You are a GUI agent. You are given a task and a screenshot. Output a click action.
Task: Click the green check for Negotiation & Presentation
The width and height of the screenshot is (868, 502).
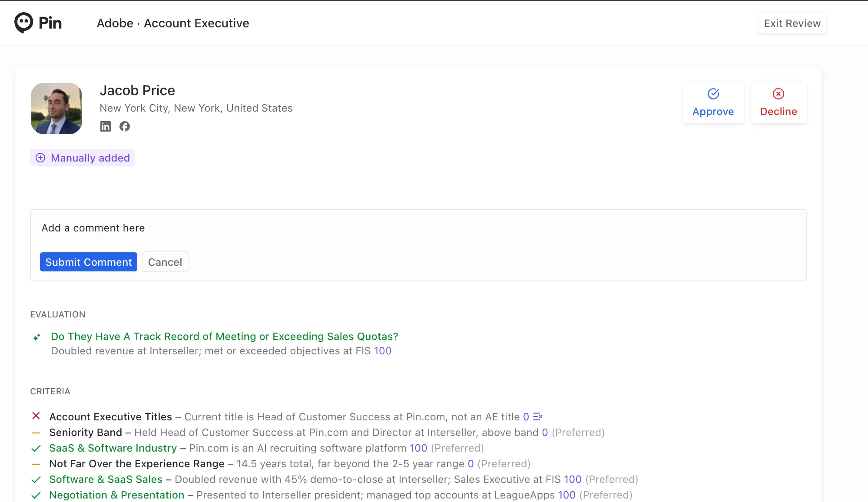pyautogui.click(x=36, y=495)
